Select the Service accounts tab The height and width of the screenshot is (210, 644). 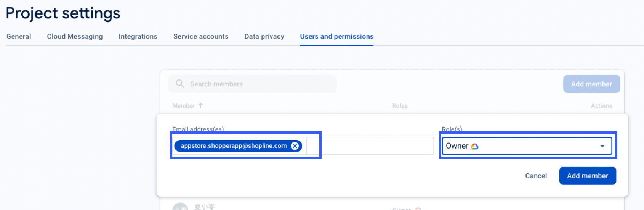pos(201,36)
